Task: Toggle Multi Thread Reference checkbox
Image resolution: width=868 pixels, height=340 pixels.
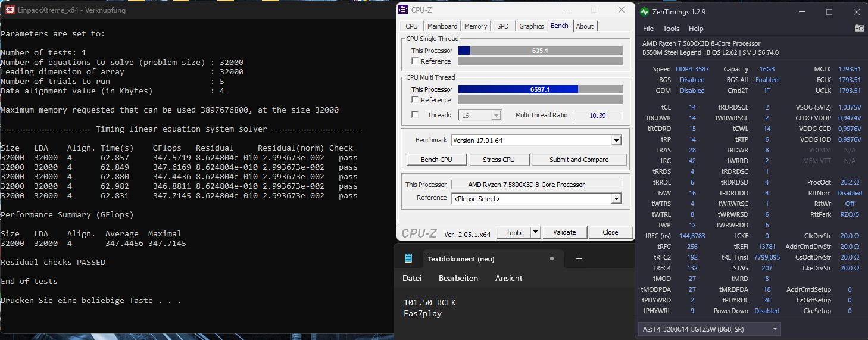Action: tap(415, 100)
